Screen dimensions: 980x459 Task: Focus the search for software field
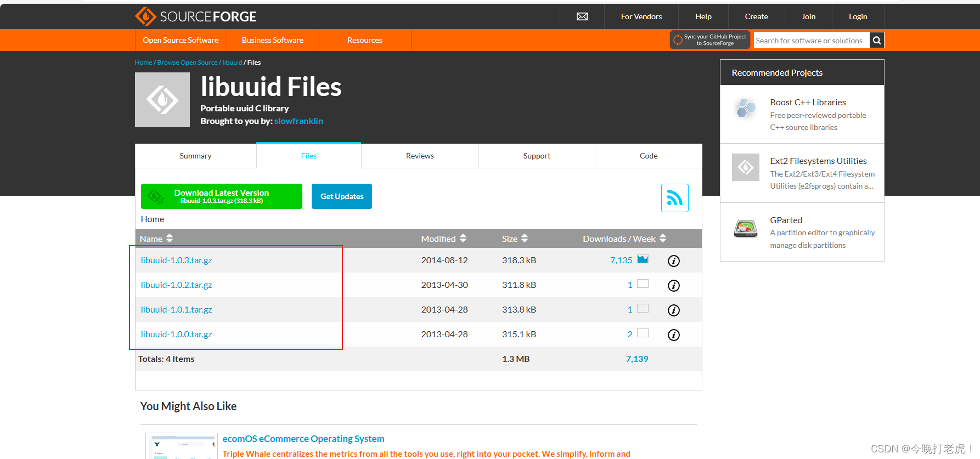tap(812, 40)
